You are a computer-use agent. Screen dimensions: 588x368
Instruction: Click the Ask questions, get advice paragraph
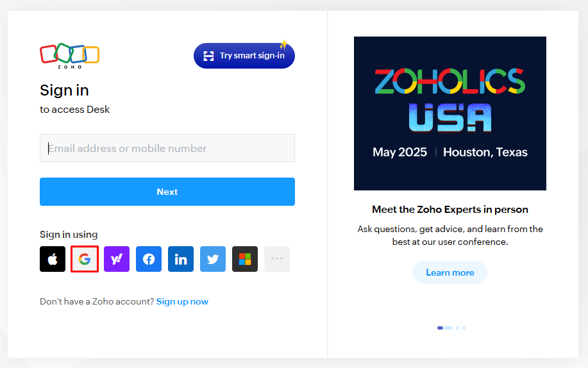(x=450, y=235)
